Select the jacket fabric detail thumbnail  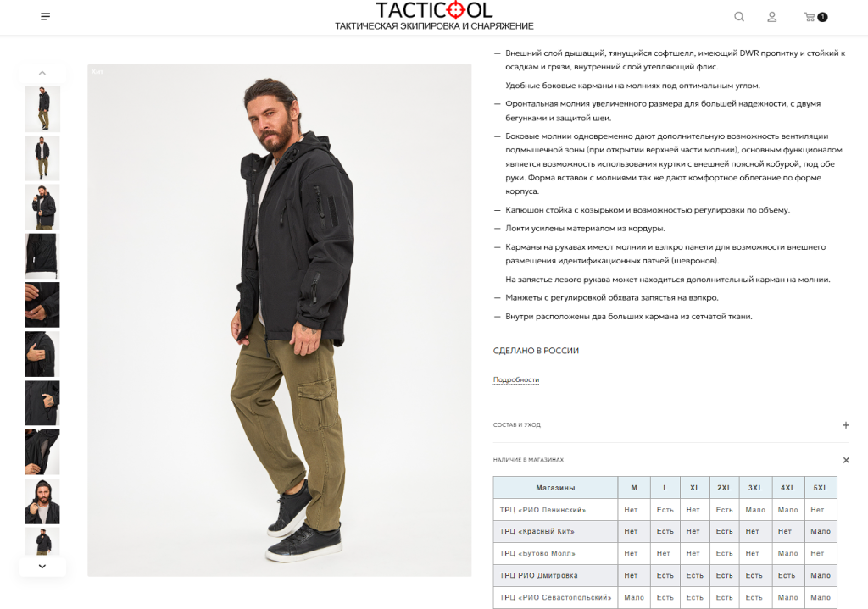[x=42, y=256]
